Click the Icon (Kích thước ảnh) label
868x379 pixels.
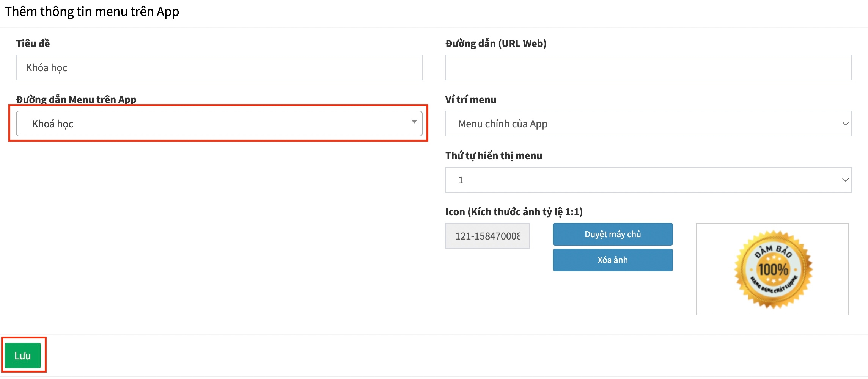514,212
